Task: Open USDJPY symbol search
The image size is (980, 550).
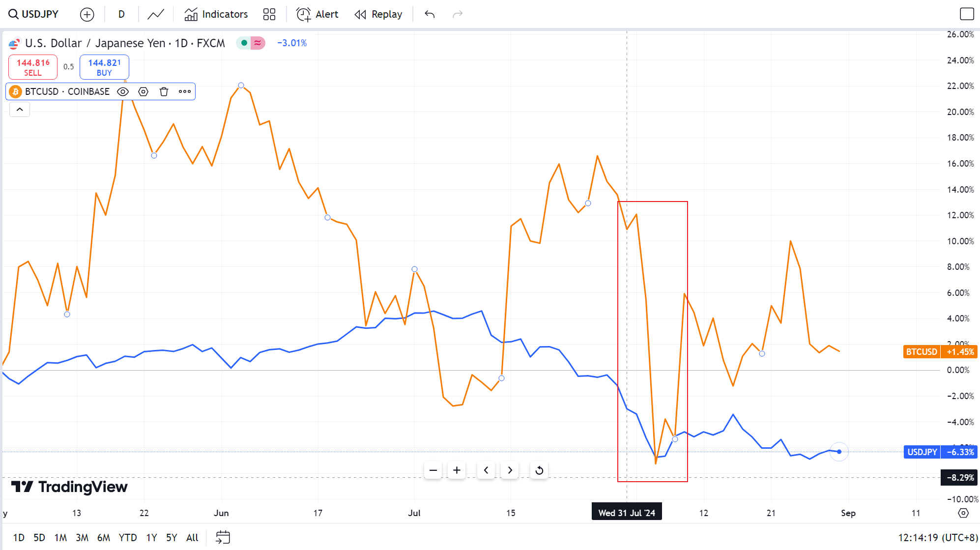Action: coord(33,14)
